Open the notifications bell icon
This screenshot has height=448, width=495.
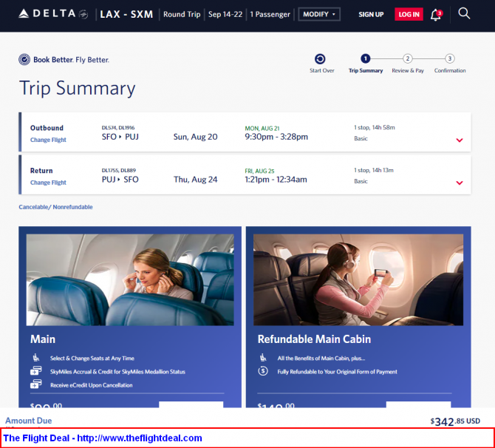click(436, 14)
